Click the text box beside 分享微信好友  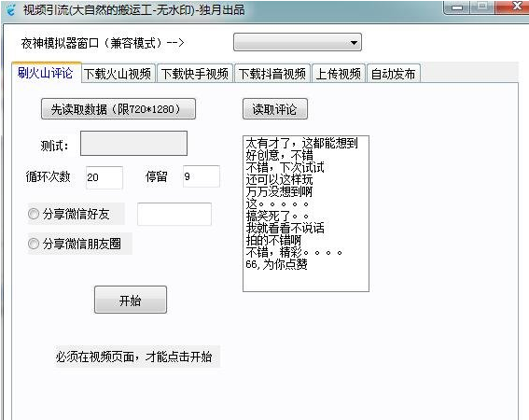(x=174, y=214)
